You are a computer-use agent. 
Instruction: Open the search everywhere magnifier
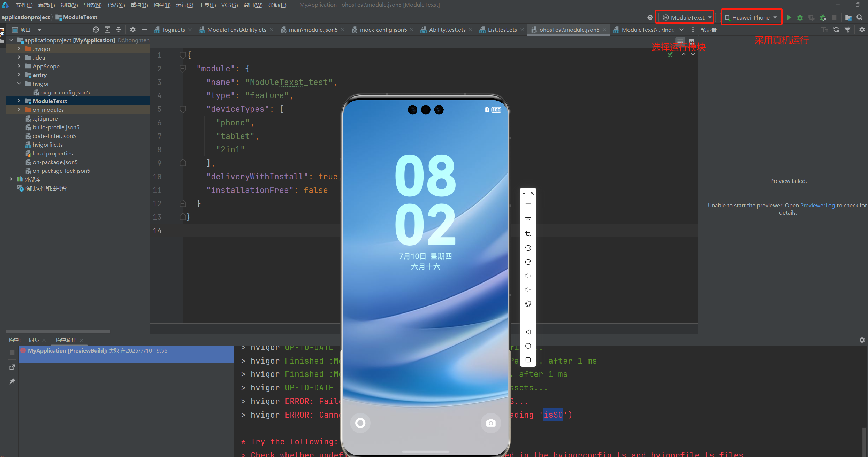(860, 17)
